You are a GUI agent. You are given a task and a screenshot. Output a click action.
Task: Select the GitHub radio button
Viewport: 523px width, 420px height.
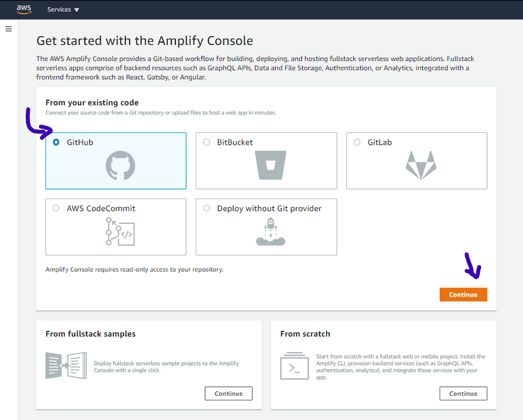pyautogui.click(x=56, y=142)
